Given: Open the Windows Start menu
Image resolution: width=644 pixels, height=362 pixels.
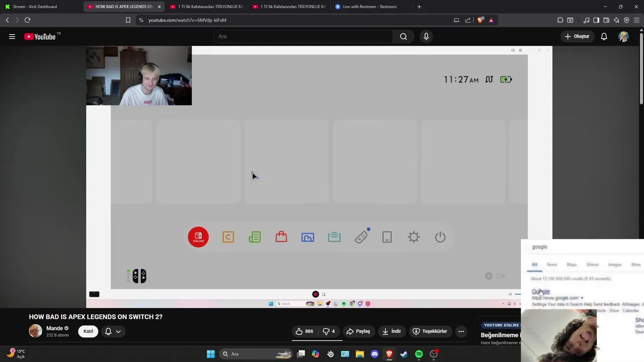Looking at the screenshot, I should [211, 354].
